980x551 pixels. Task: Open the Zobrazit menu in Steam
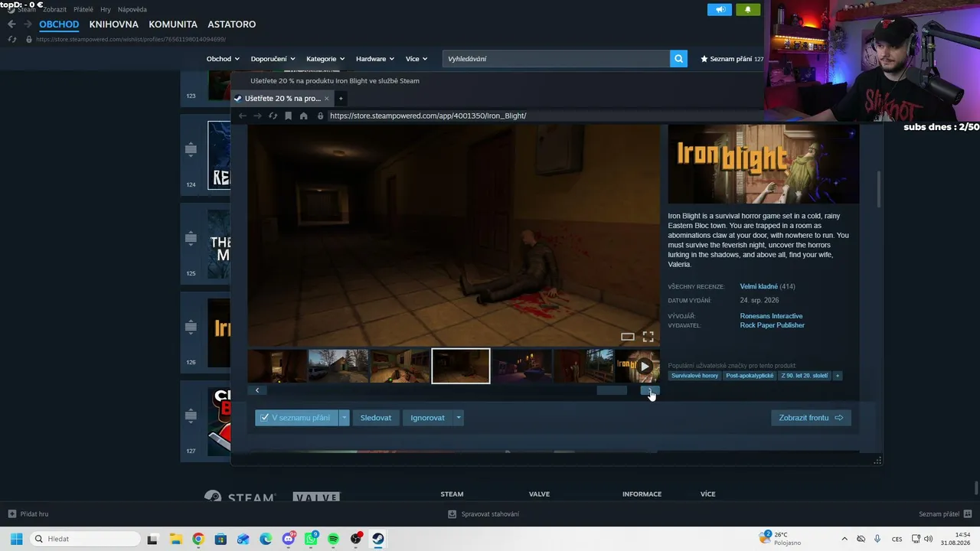[x=56, y=9]
